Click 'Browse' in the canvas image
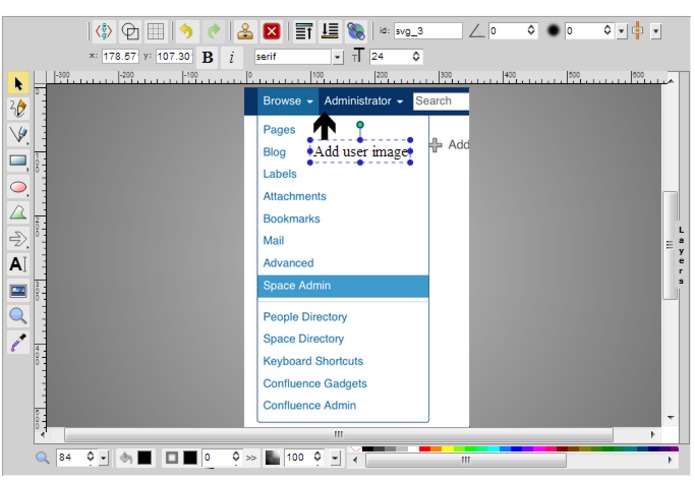The height and width of the screenshot is (494, 695). tap(282, 101)
